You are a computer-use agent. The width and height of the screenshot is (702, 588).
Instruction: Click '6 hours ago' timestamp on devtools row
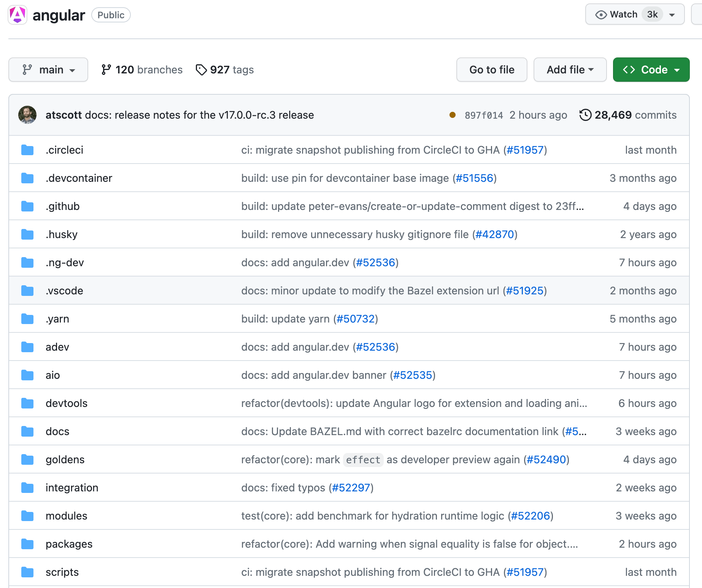click(648, 403)
